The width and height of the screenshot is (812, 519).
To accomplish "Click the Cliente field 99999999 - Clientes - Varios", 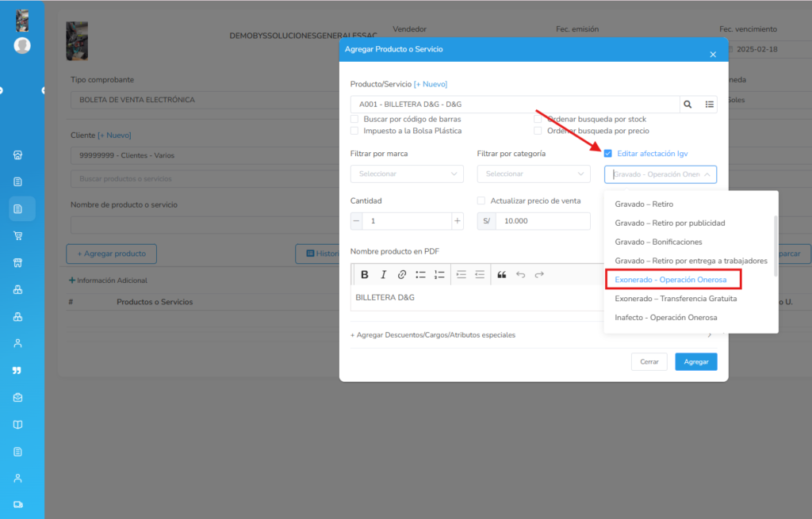I will pyautogui.click(x=205, y=155).
